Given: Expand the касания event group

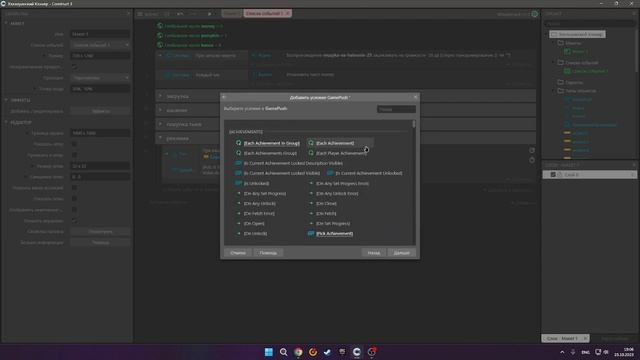Looking at the screenshot, I should click(x=160, y=110).
